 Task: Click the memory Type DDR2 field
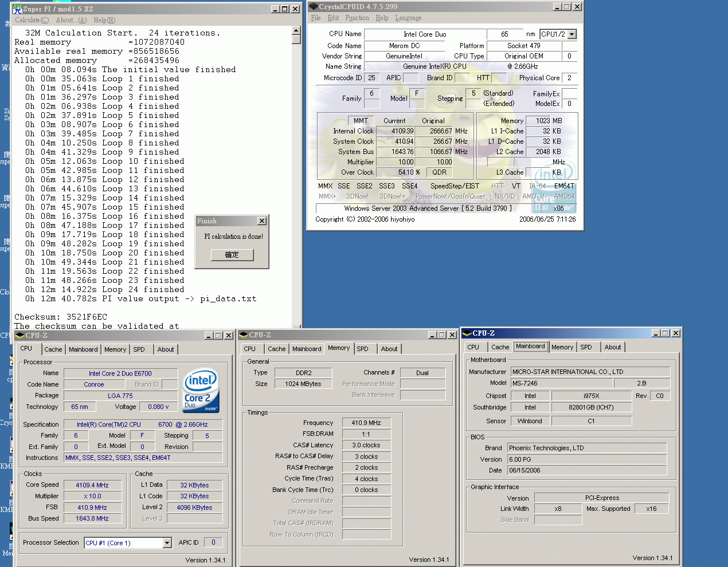(x=303, y=373)
